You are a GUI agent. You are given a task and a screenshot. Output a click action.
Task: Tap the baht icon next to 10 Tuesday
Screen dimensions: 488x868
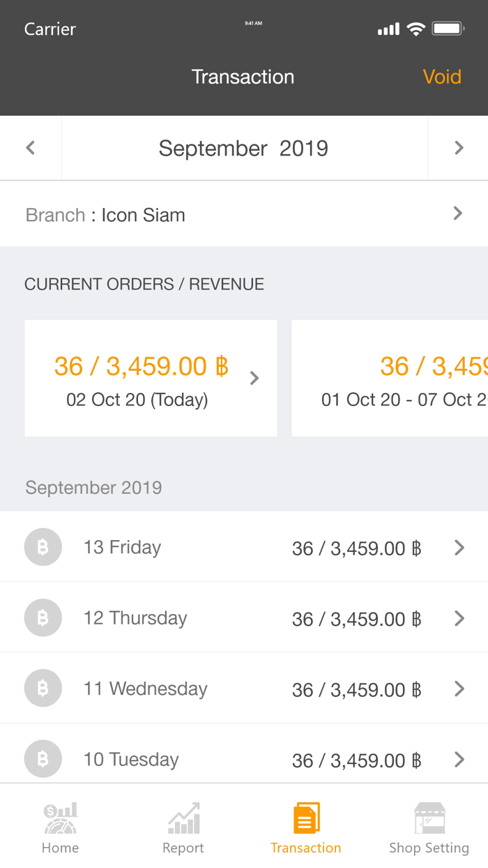tap(43, 758)
